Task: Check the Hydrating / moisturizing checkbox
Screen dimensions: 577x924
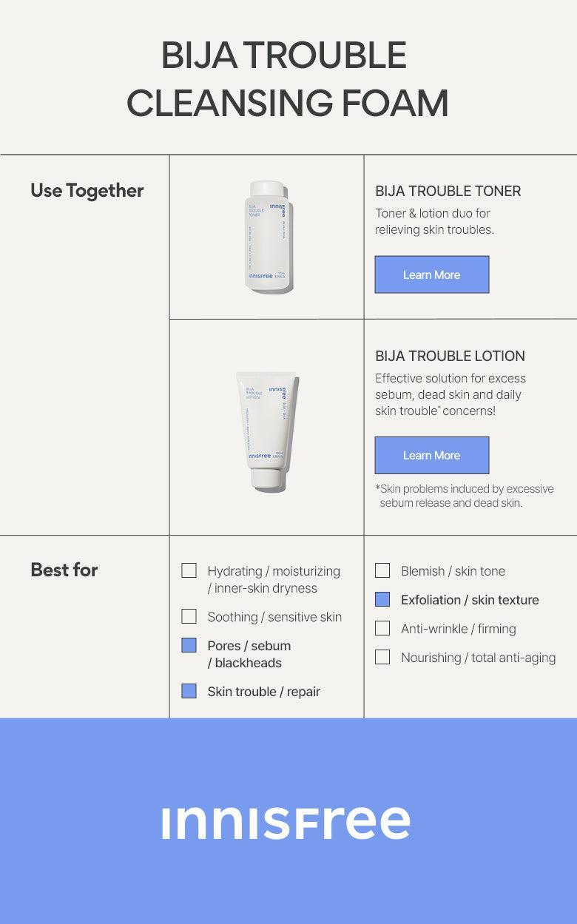Action: click(189, 570)
